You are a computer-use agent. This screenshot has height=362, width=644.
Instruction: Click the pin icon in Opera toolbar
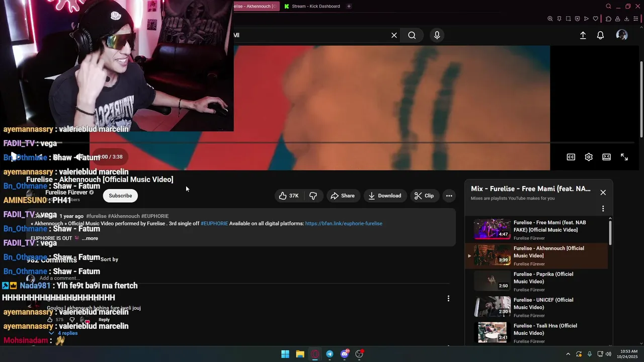(559, 19)
